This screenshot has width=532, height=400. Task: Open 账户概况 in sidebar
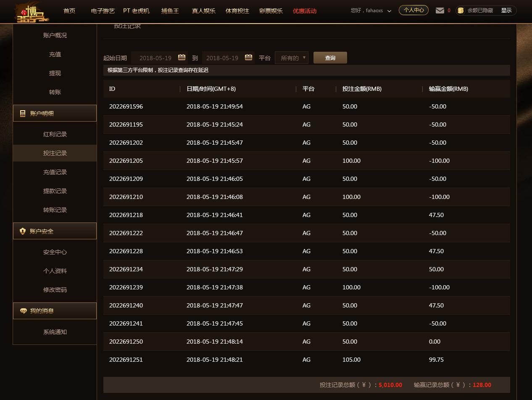tap(55, 35)
